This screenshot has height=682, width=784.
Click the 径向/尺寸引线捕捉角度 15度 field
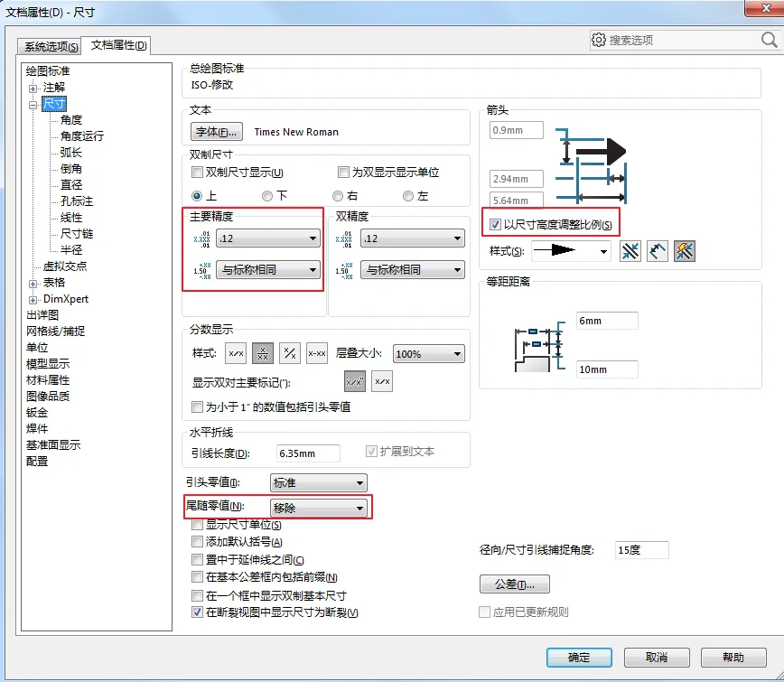coord(642,550)
